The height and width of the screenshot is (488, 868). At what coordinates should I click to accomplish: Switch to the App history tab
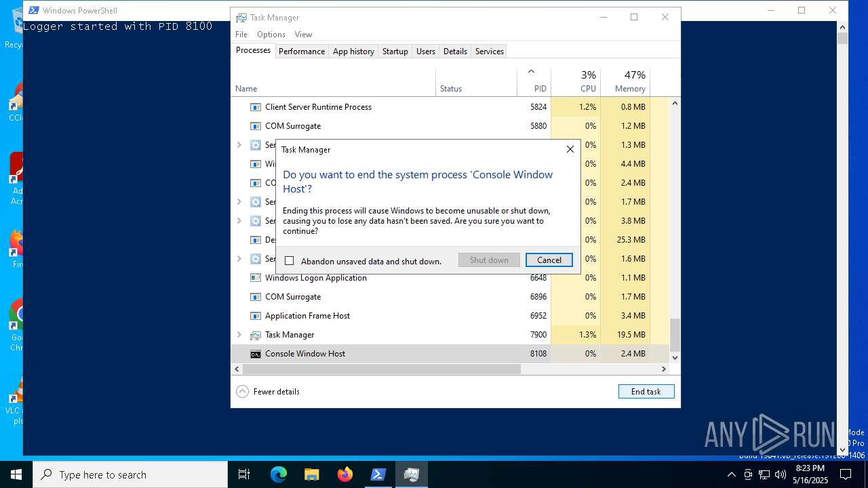353,52
